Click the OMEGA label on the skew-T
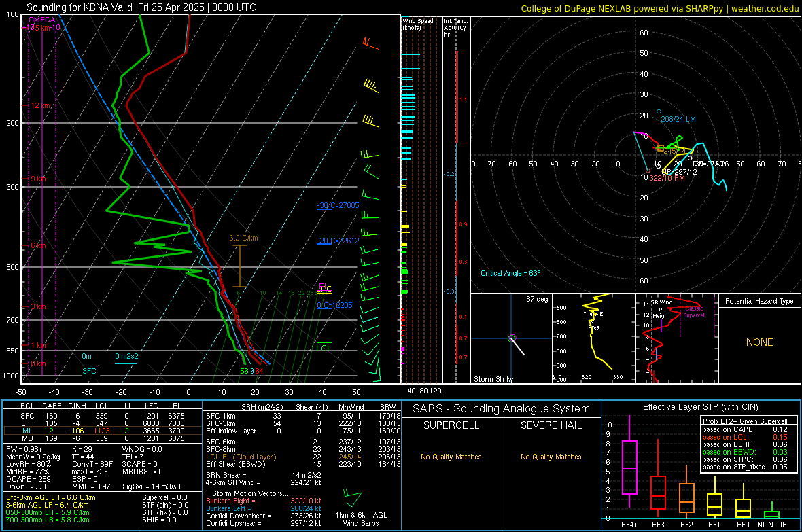 (x=41, y=20)
